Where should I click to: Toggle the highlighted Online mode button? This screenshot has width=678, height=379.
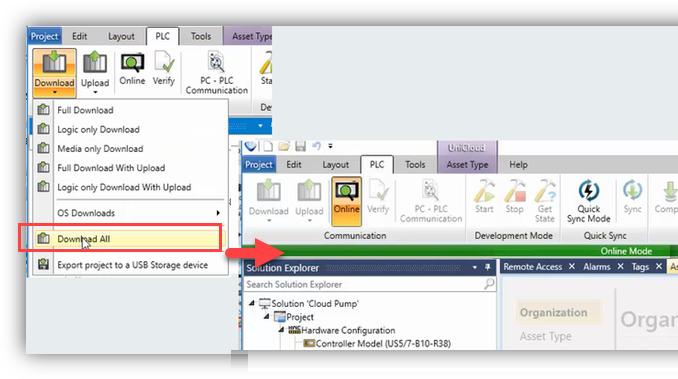[x=346, y=201]
